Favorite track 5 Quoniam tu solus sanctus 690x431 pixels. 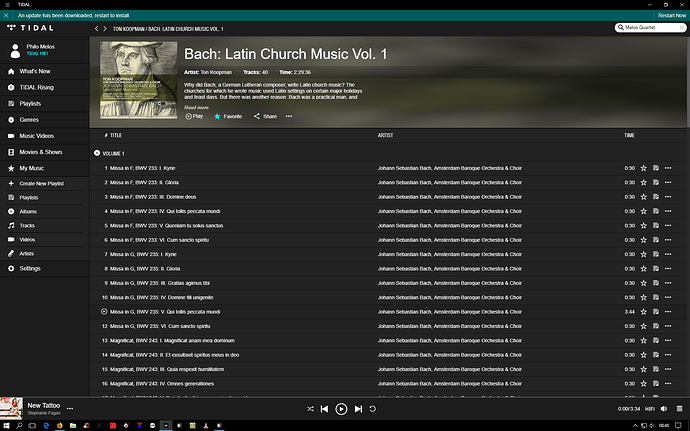(x=643, y=226)
